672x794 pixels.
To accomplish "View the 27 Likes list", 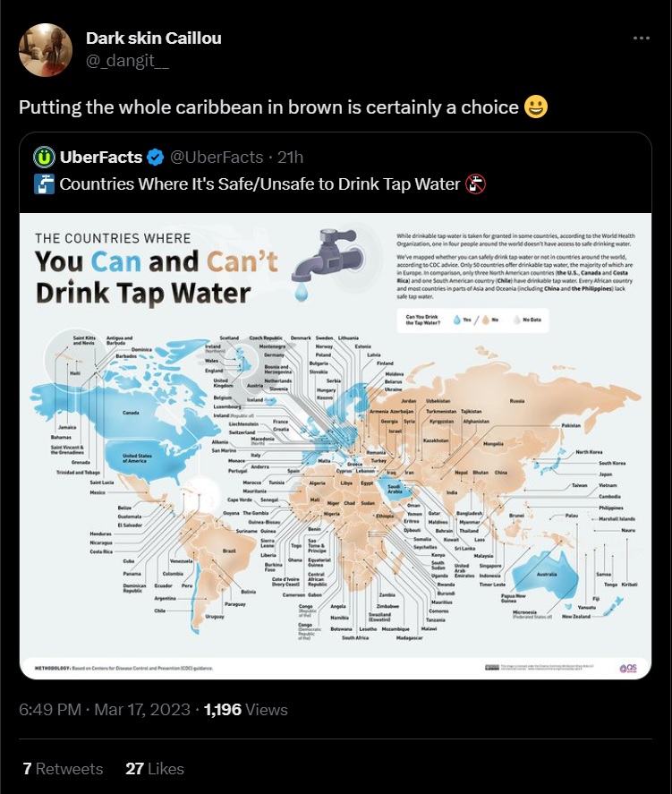I will pyautogui.click(x=155, y=769).
